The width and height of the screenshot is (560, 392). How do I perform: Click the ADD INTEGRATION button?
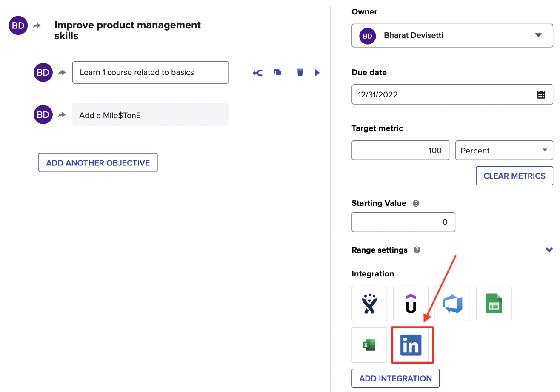point(396,378)
